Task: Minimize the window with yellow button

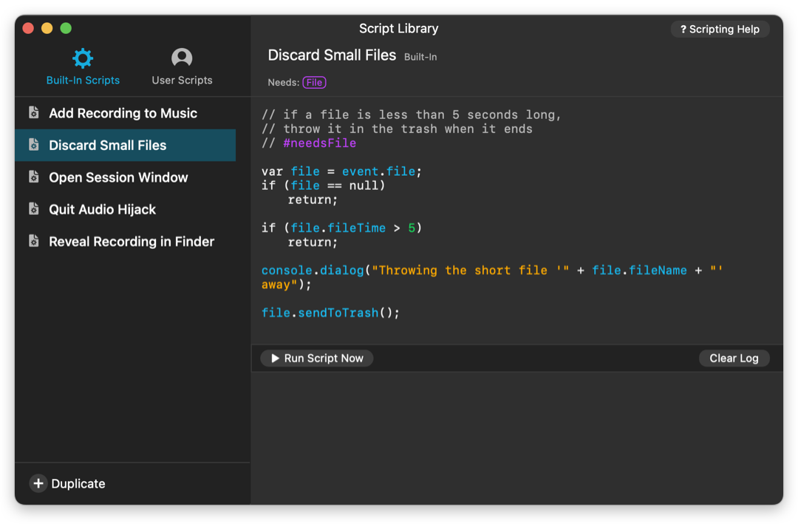Action: [x=47, y=28]
